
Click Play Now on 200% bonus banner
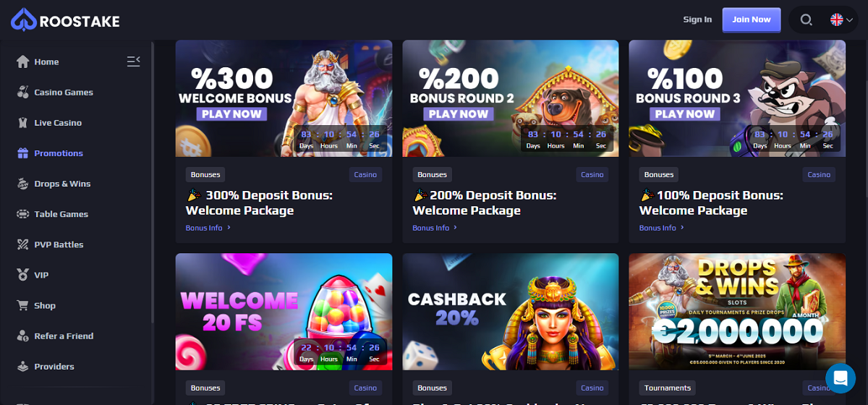pos(459,114)
